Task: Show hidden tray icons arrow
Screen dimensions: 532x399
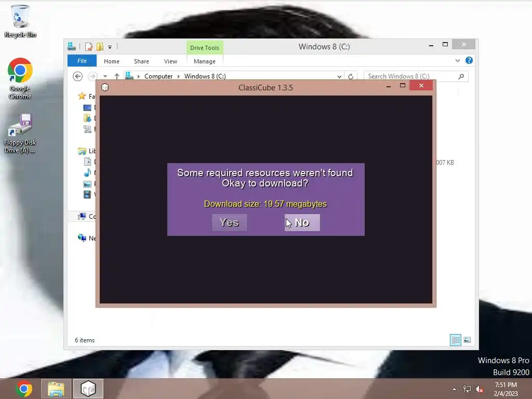Action: pyautogui.click(x=454, y=389)
